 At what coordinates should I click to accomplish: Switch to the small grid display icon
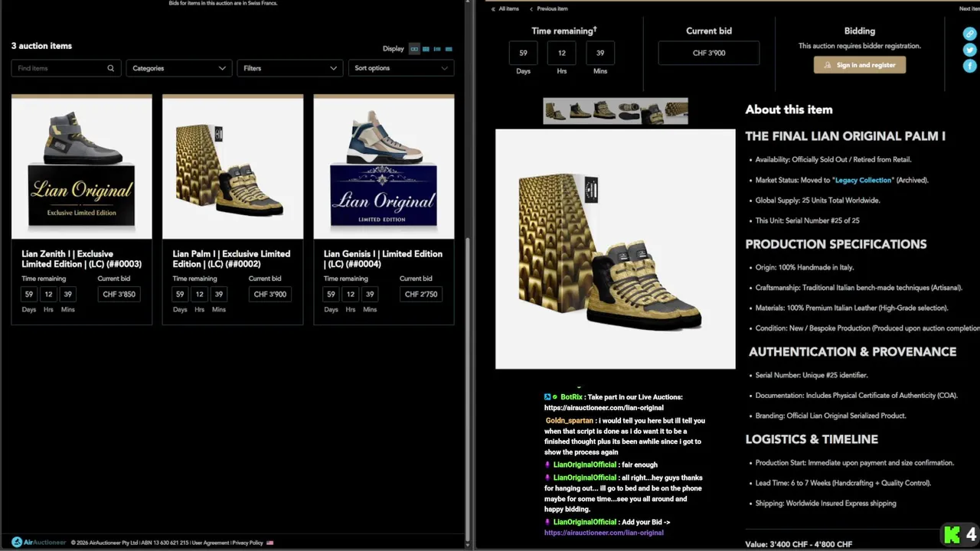[426, 49]
